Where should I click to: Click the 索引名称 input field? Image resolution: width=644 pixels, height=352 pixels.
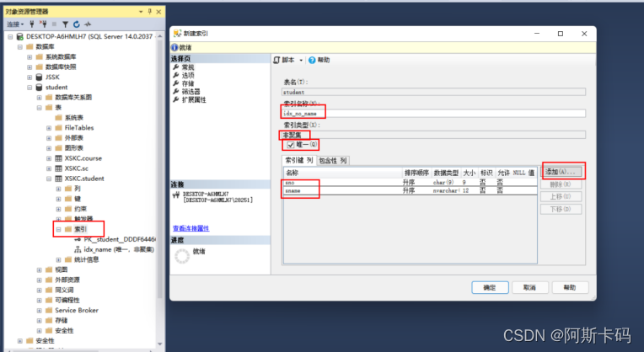click(x=434, y=114)
